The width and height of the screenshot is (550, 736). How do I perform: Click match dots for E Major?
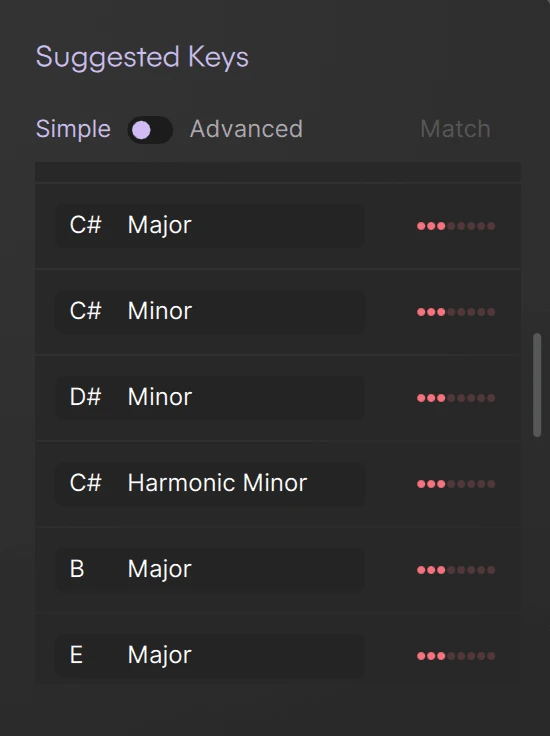[x=456, y=656]
